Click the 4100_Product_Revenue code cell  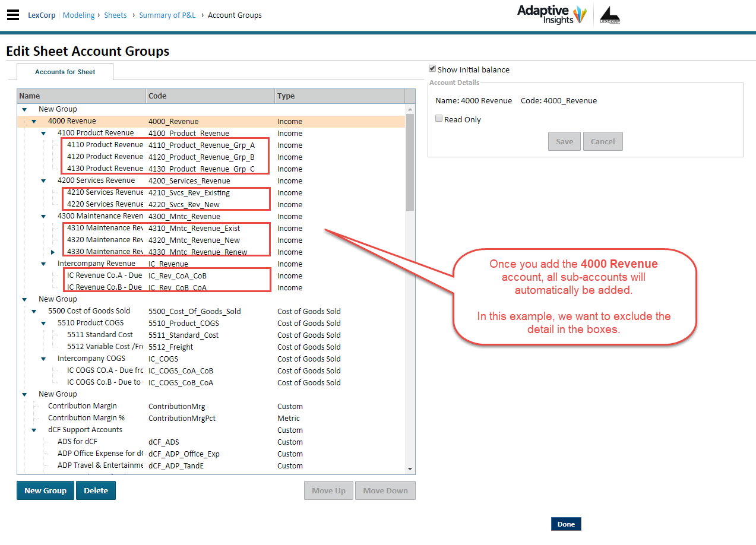(x=189, y=134)
